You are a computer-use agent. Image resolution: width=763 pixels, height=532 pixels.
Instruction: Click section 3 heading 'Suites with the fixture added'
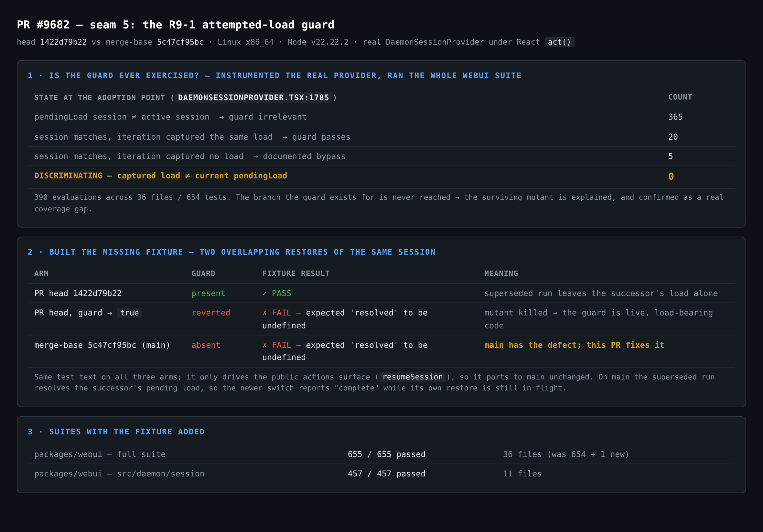pos(116,432)
